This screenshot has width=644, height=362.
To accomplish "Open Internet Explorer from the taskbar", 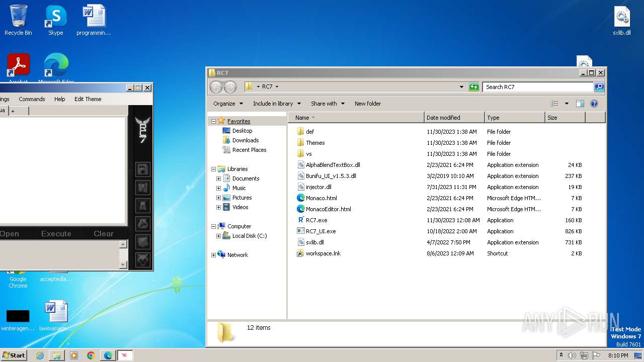I will point(40,355).
